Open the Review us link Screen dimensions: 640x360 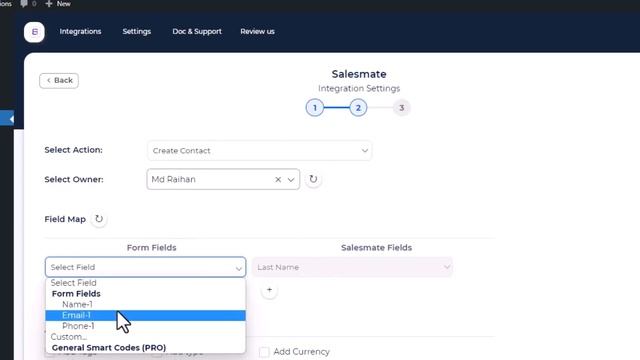258,31
